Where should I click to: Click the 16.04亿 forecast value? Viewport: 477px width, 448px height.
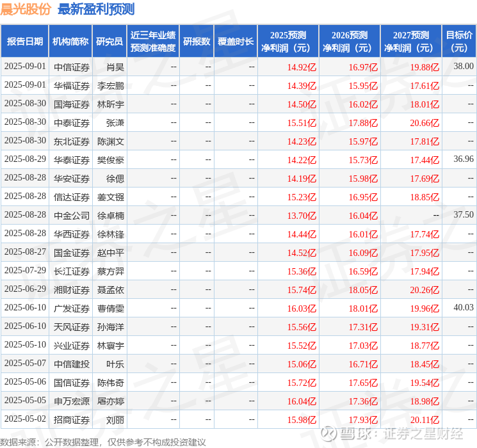click(302, 401)
